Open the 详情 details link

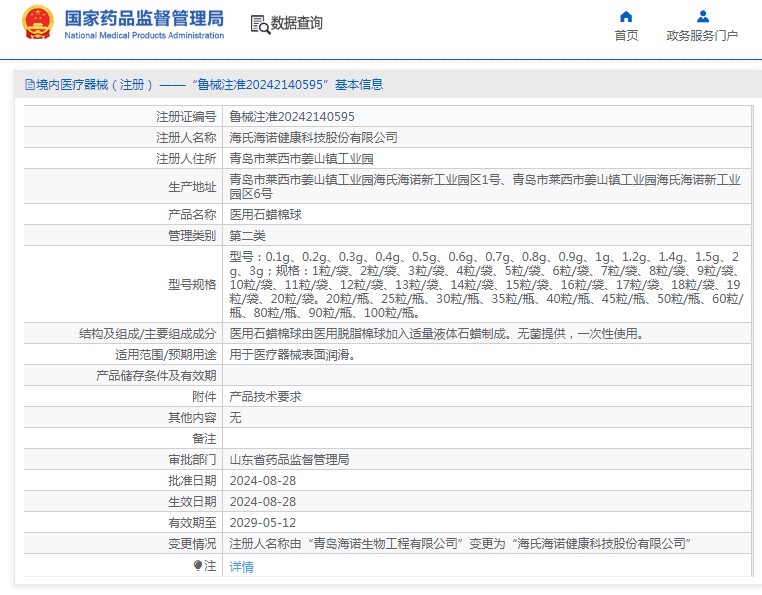pos(242,566)
